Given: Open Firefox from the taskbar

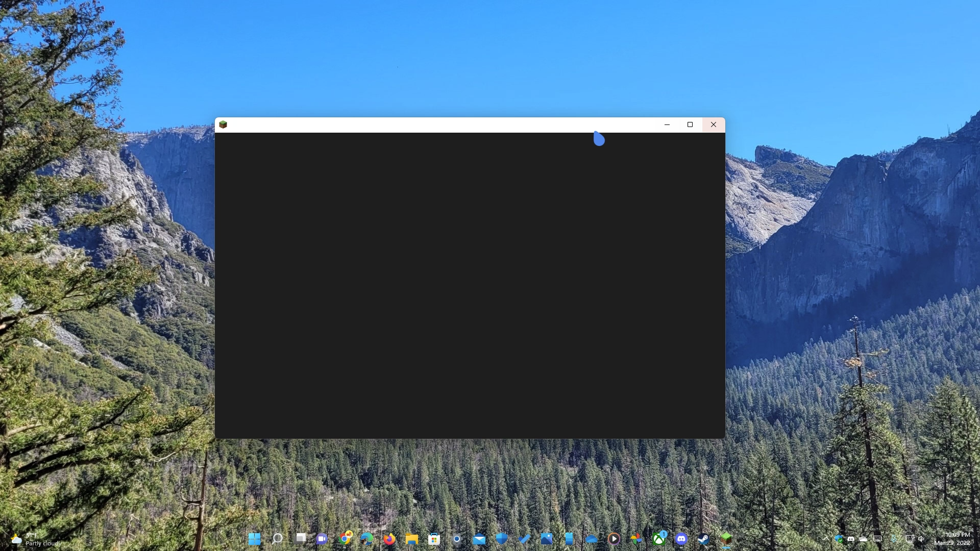Looking at the screenshot, I should 389,539.
